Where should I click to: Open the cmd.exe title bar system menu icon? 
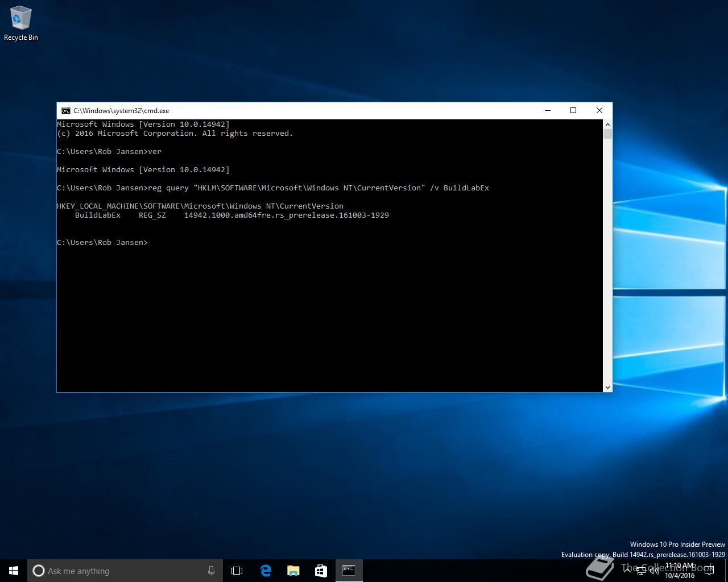[x=66, y=110]
